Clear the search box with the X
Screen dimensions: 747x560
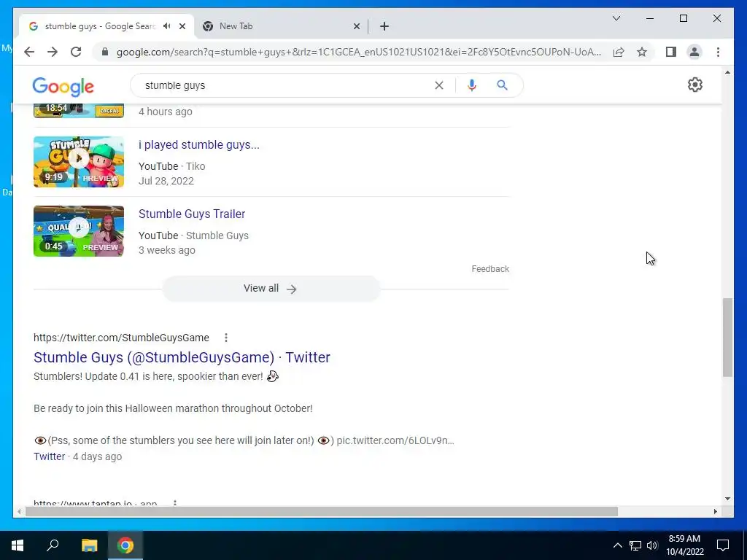pos(438,85)
